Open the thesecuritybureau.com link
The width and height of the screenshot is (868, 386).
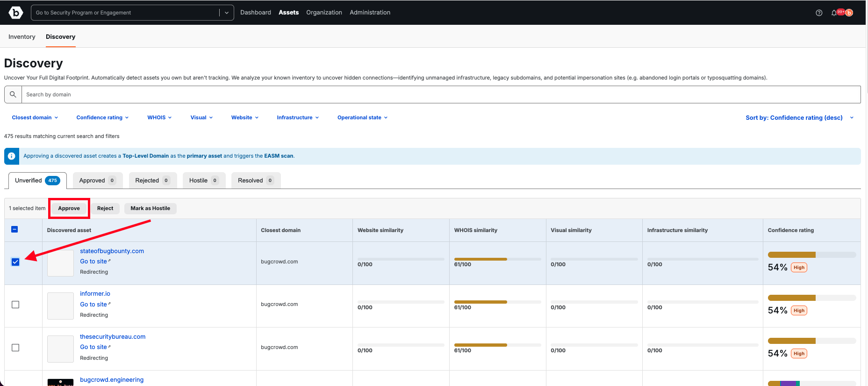coord(113,337)
